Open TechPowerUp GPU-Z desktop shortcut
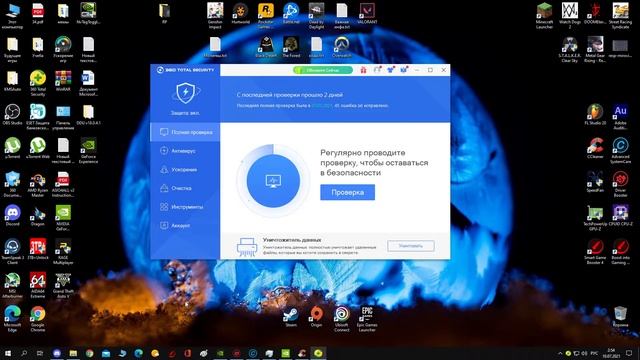Viewport: 640px width, 360px height. tap(595, 218)
